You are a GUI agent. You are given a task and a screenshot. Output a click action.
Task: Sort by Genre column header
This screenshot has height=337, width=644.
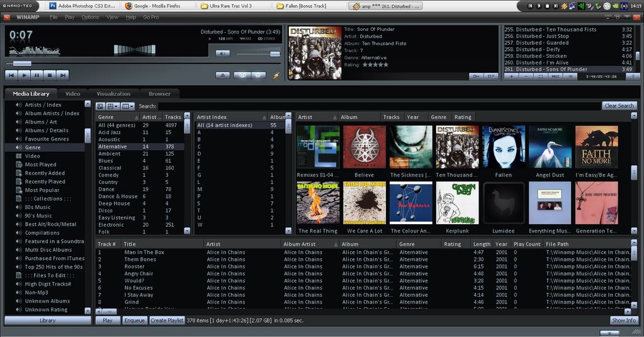(117, 117)
